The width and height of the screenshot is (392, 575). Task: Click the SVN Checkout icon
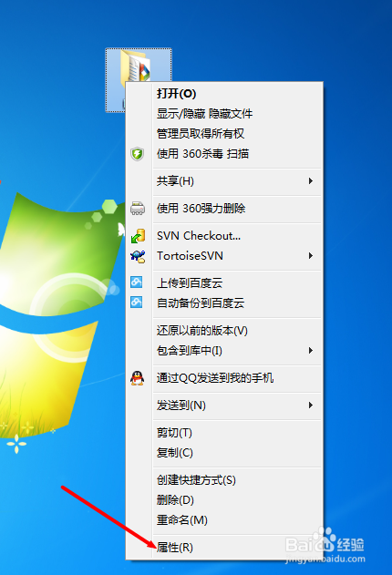138,236
